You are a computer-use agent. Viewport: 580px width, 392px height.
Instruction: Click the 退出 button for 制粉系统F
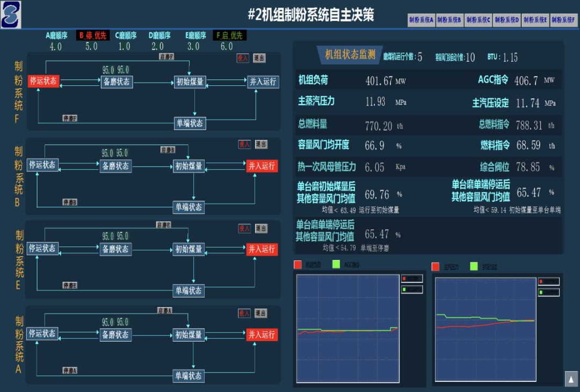click(260, 59)
